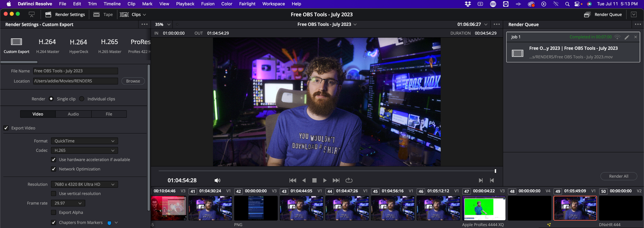Expand the timeline name dropdown in viewer
Screen dimensions: 644x228
(x=355, y=24)
